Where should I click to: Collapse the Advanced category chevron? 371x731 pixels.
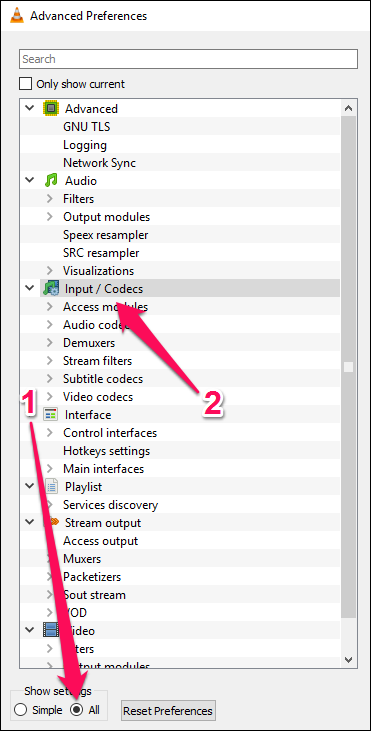coord(29,109)
